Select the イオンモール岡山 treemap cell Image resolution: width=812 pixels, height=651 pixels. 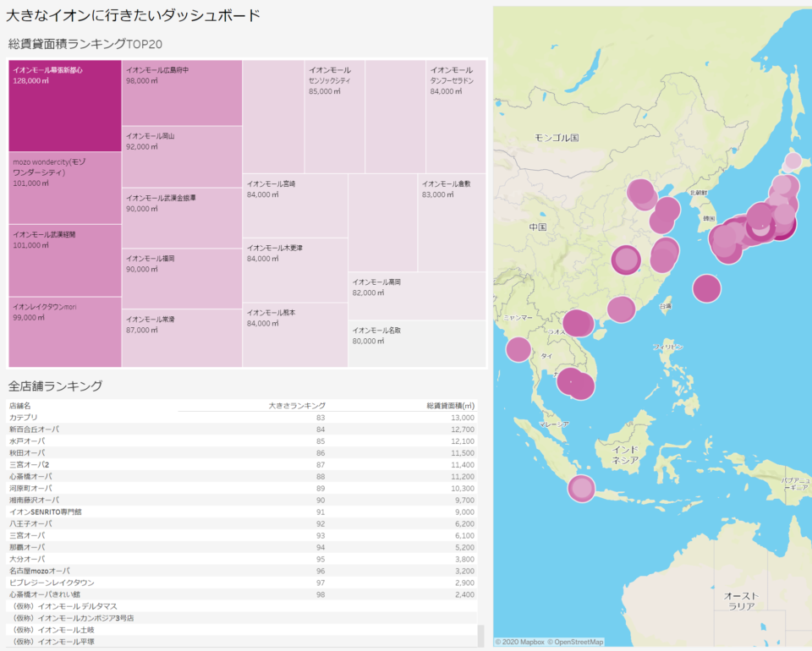click(182, 157)
